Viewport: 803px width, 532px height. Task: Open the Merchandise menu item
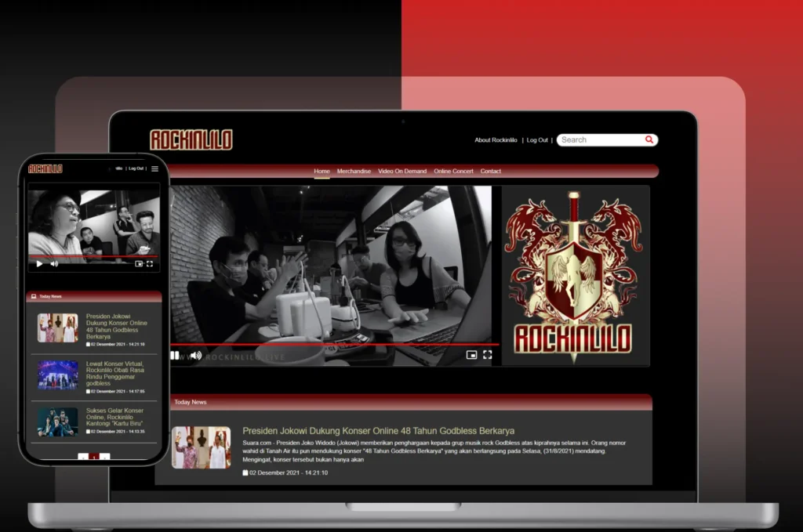354,171
